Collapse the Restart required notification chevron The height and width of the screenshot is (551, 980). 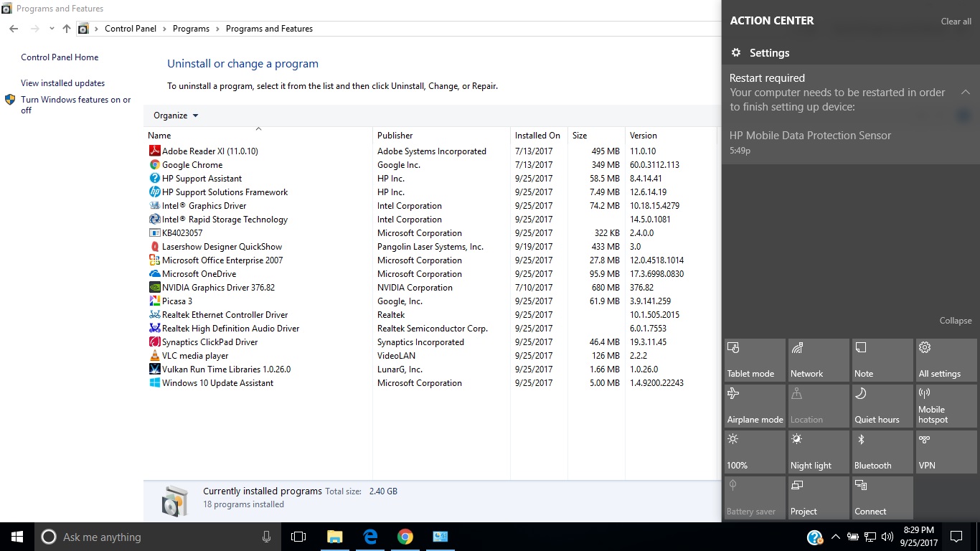966,93
